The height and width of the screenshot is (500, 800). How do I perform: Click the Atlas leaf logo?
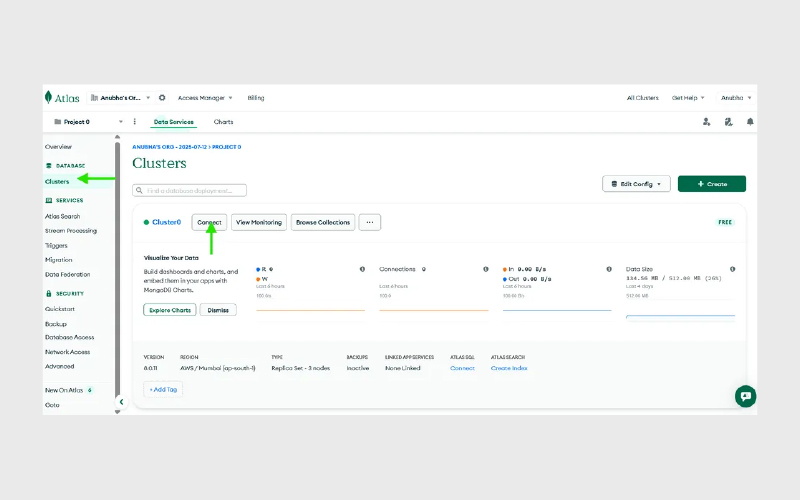click(48, 97)
